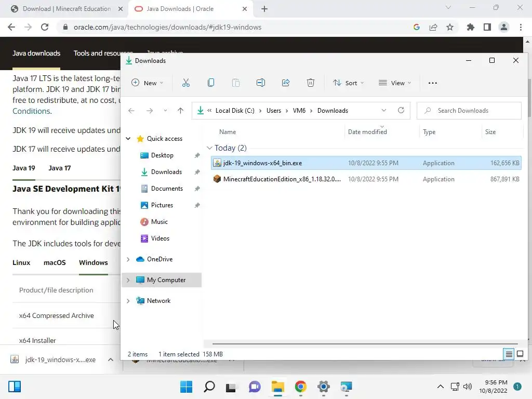Viewport: 532px width, 399px height.
Task: Collapse the Quick access tree node
Action: point(128,138)
